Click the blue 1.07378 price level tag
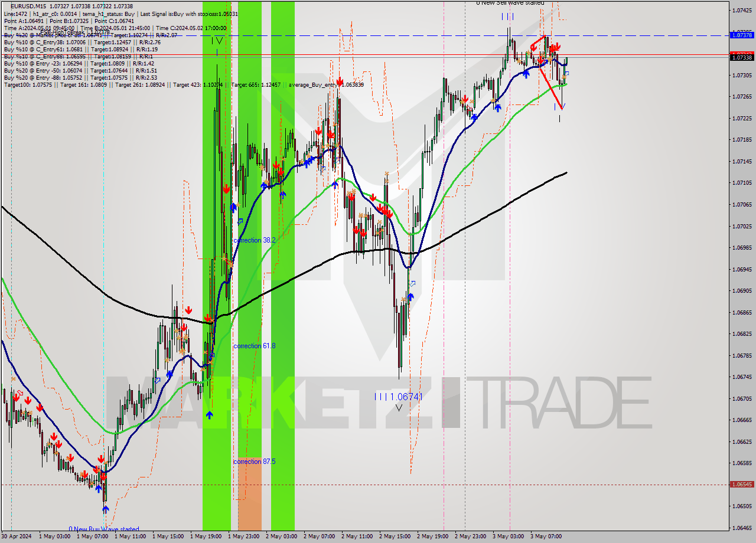Viewport: 756px width, 543px height. click(742, 35)
